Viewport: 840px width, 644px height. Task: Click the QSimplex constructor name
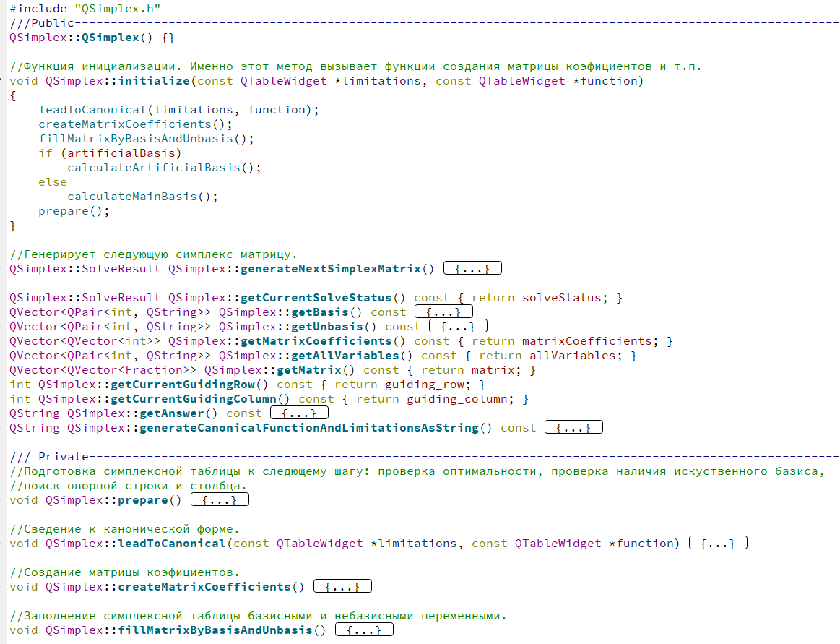111,38
